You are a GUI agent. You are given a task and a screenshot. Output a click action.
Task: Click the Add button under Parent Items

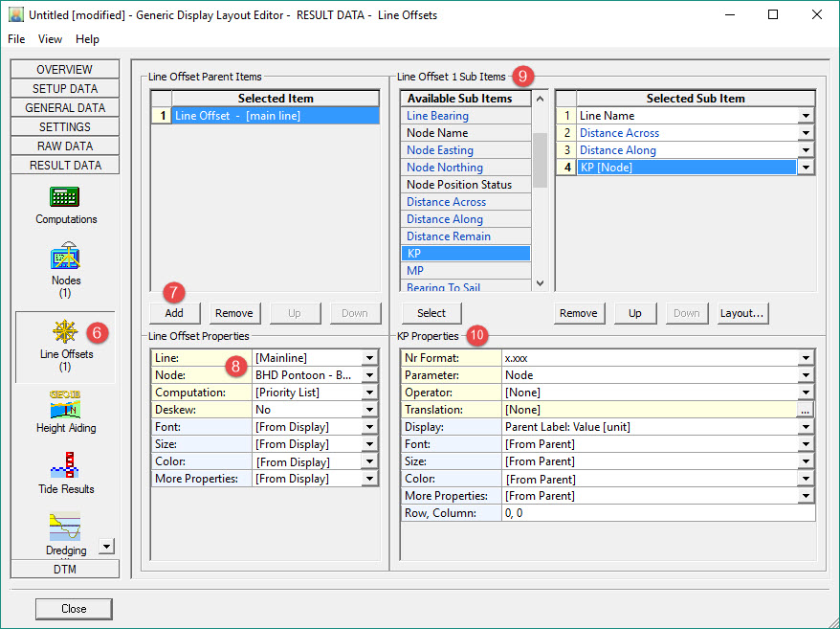(175, 313)
